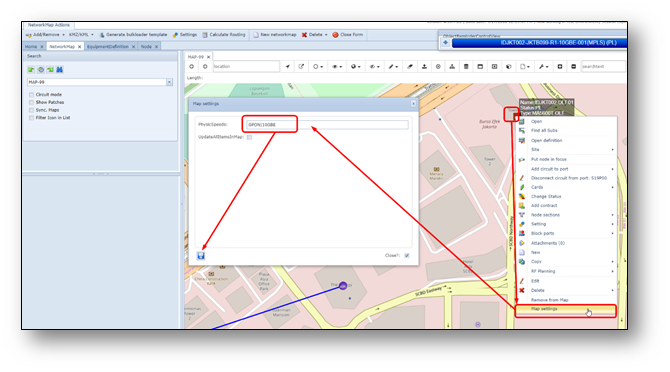Viewport: 670px width, 372px height.
Task: Enable Circuit mode checkbox
Action: pyautogui.click(x=31, y=94)
